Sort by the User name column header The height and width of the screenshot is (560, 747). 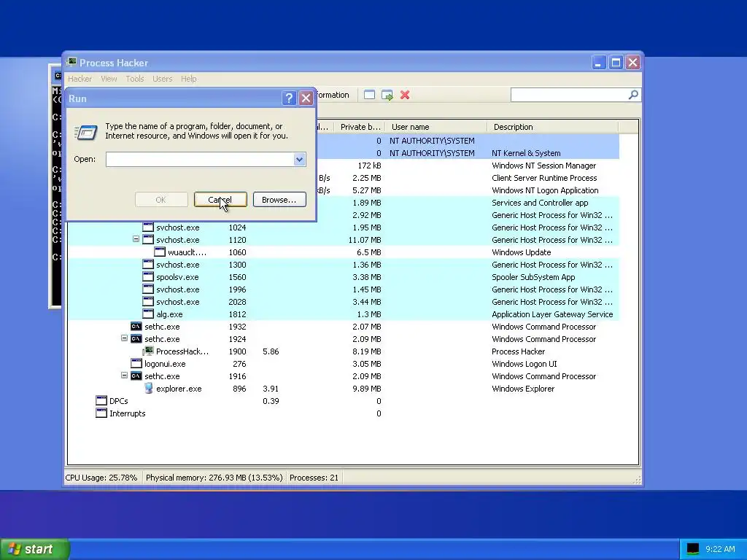click(436, 127)
